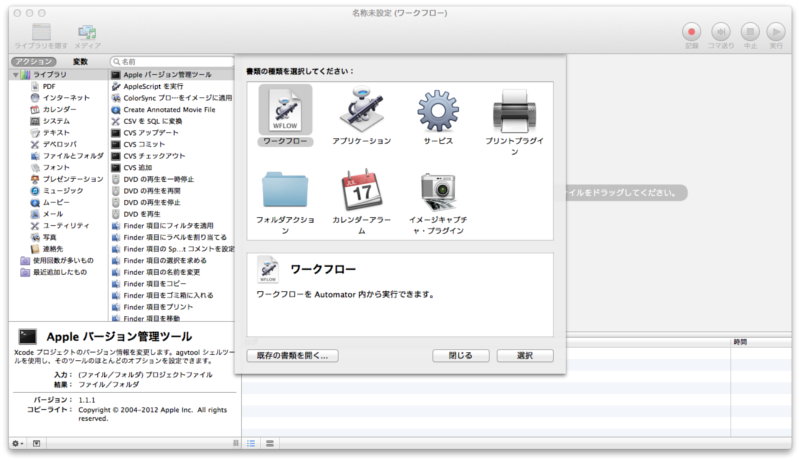Choose the アプリケーション document type
This screenshot has width=800, height=461.
362,110
